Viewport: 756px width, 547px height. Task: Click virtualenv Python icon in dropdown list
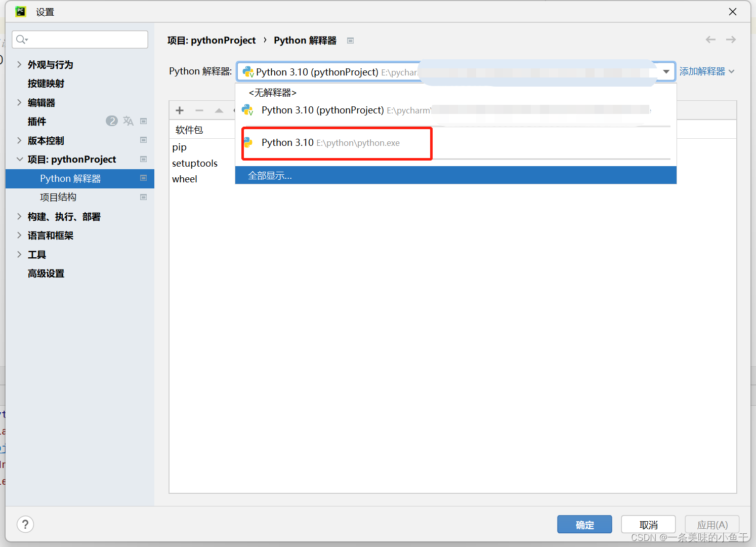247,110
